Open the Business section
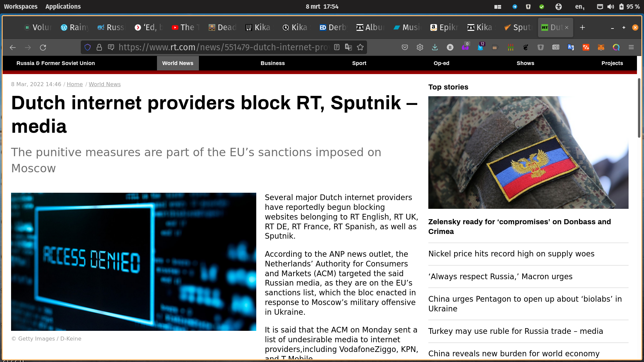 coord(273,63)
